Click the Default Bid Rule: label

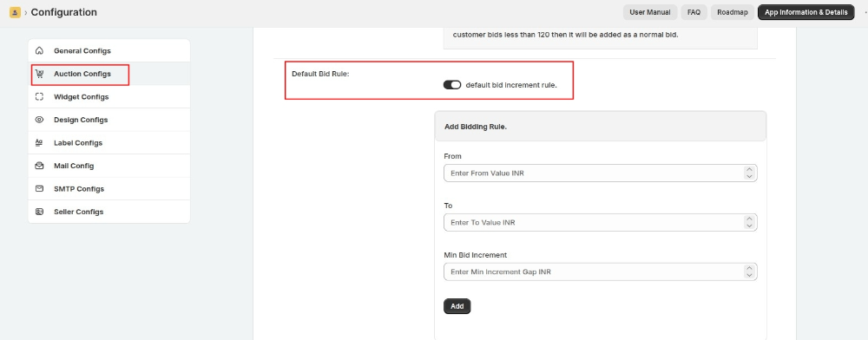point(320,74)
